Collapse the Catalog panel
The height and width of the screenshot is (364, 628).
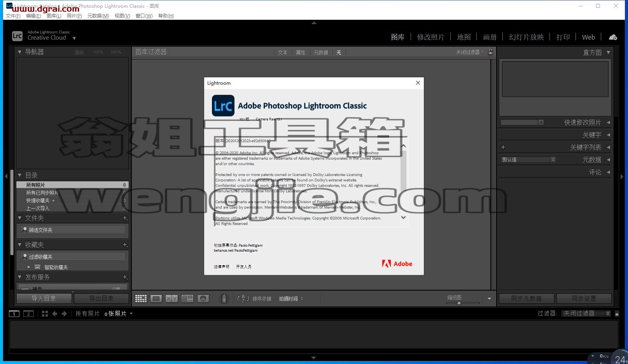click(x=19, y=175)
